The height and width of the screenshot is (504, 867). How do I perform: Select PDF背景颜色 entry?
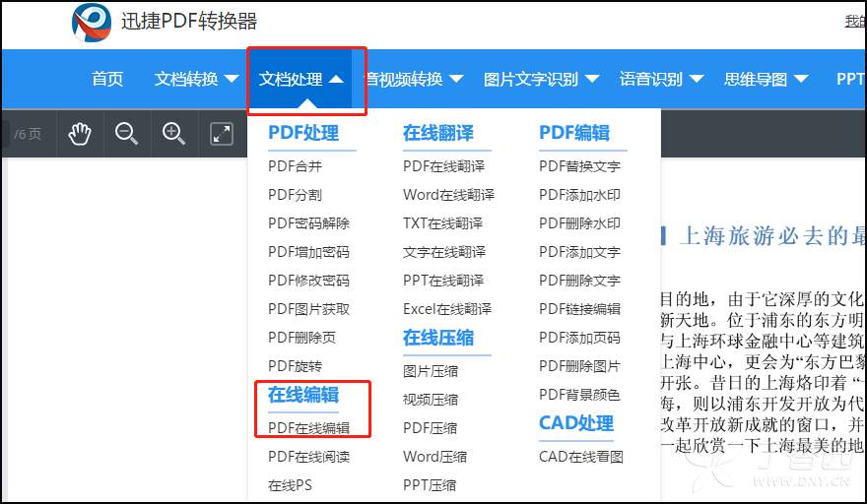coord(579,395)
